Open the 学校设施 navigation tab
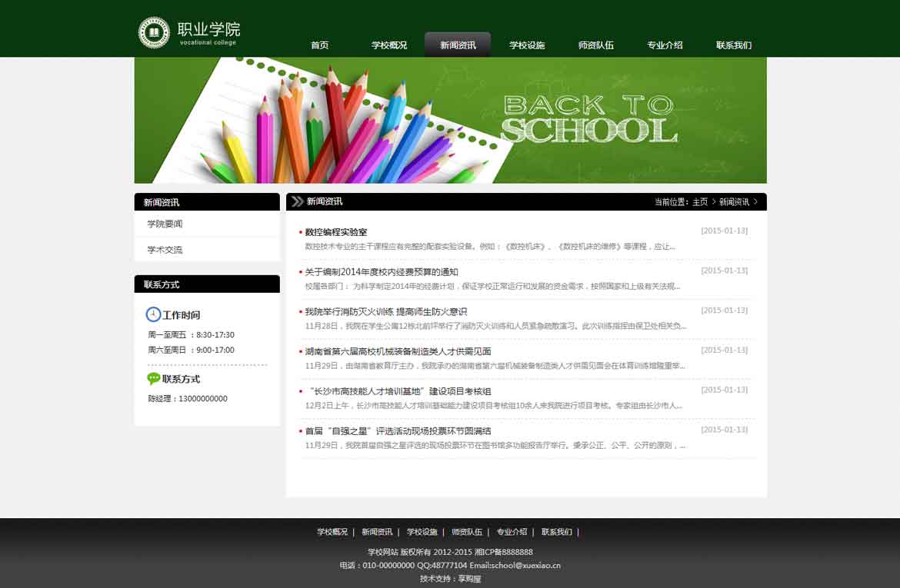The image size is (900, 588). pyautogui.click(x=527, y=45)
